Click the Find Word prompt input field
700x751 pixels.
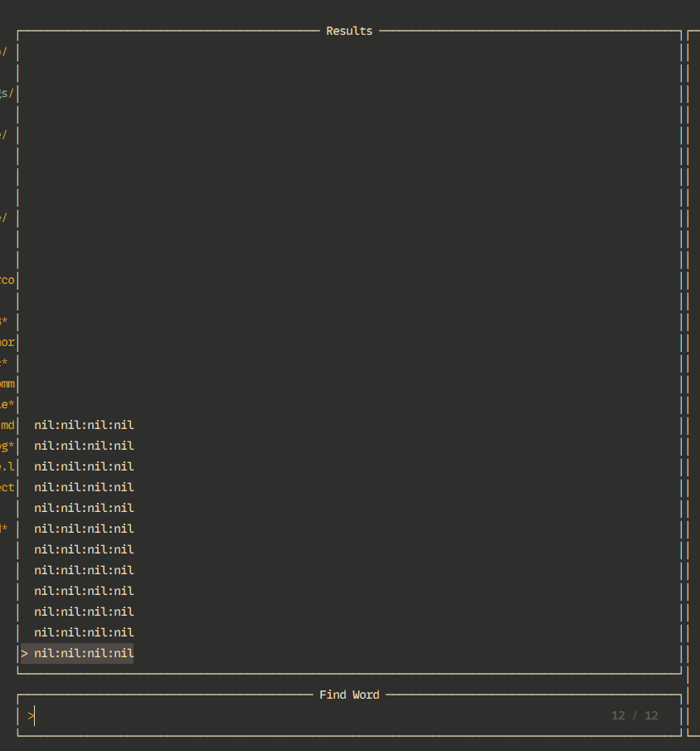[x=349, y=715]
